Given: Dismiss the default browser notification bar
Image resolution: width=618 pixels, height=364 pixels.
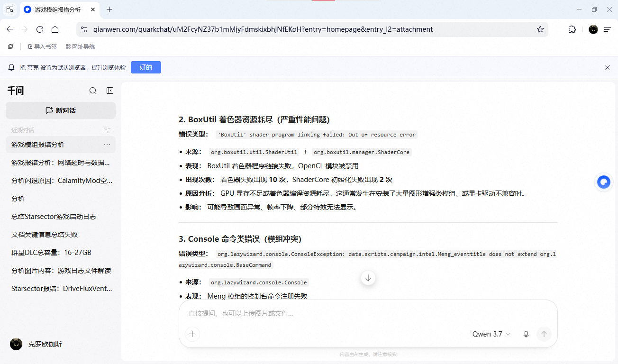Looking at the screenshot, I should [x=608, y=67].
